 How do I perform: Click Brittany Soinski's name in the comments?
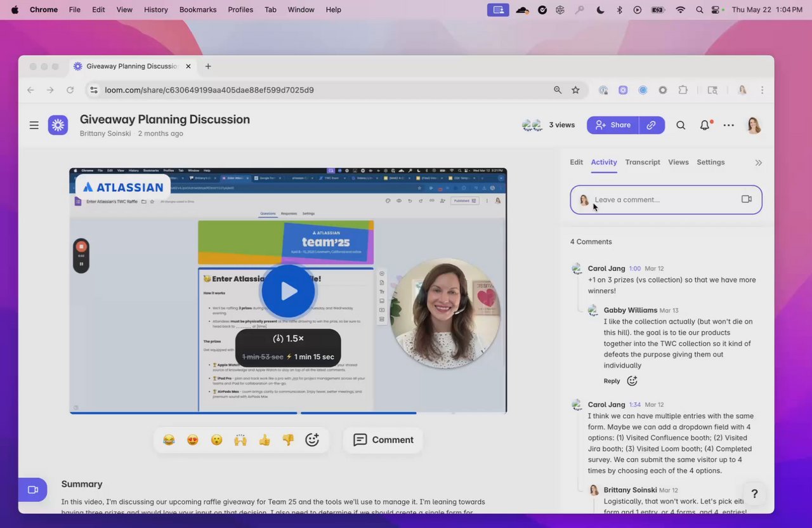tap(630, 490)
